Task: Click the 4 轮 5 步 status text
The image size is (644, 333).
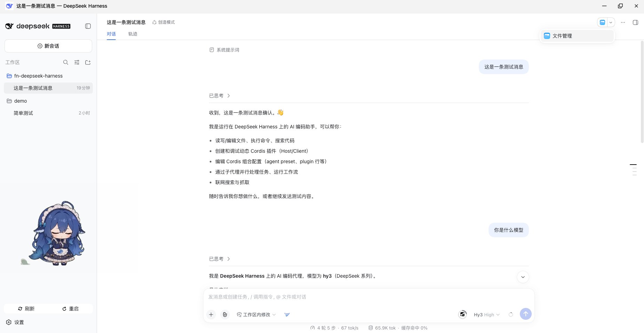Action: [x=327, y=328]
